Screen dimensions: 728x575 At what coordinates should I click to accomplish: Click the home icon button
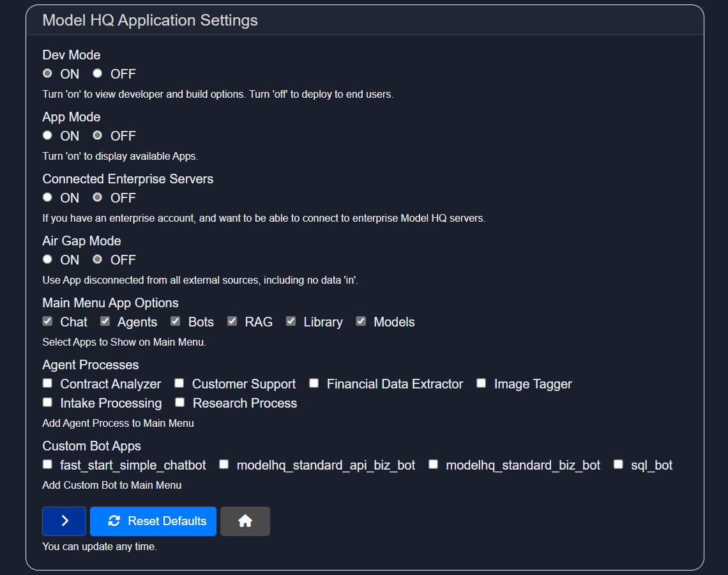pyautogui.click(x=245, y=521)
